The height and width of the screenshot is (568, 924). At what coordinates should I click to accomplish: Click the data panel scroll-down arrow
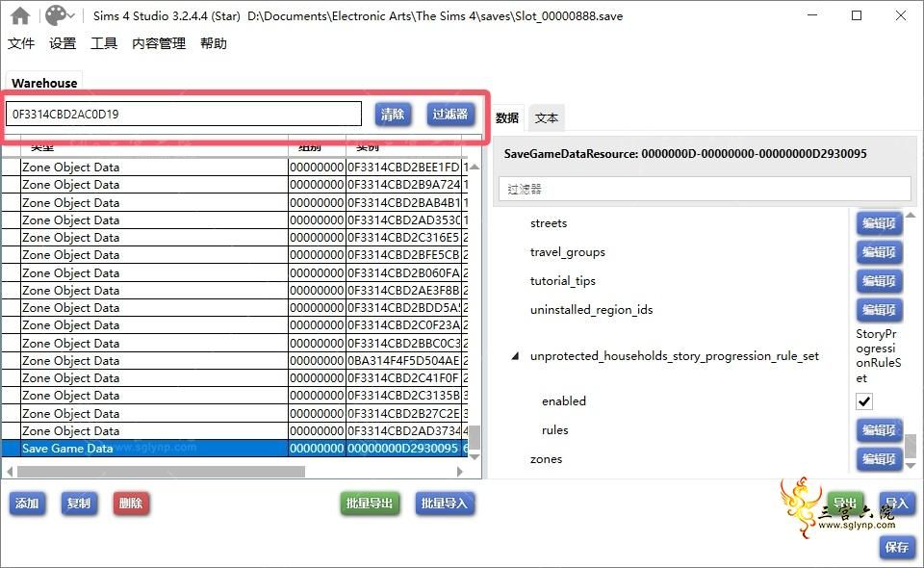coord(911,466)
